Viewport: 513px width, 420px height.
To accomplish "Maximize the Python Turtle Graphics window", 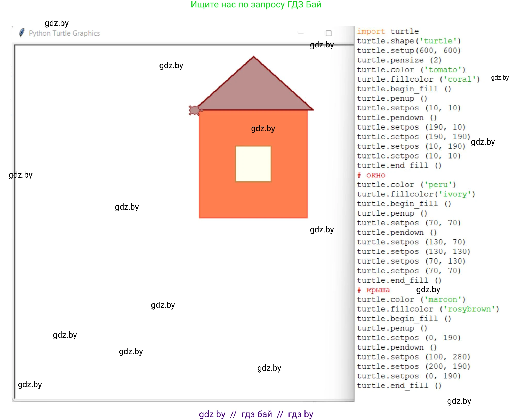I will [328, 33].
